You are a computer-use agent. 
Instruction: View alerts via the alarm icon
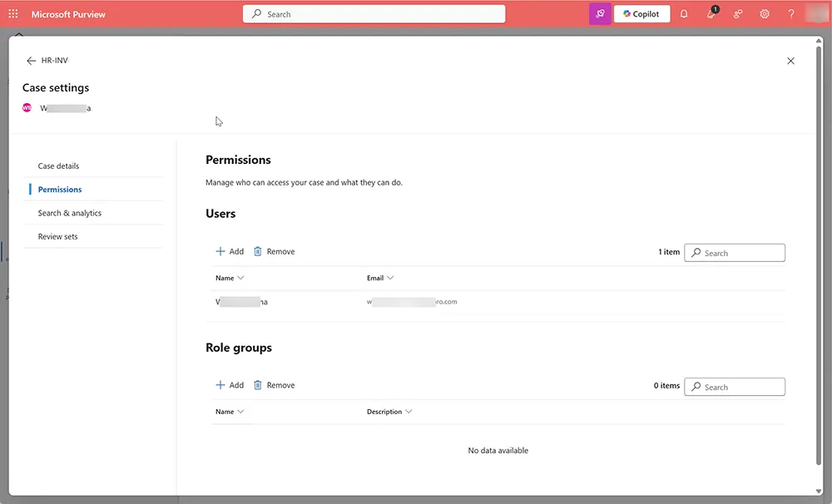coord(711,13)
